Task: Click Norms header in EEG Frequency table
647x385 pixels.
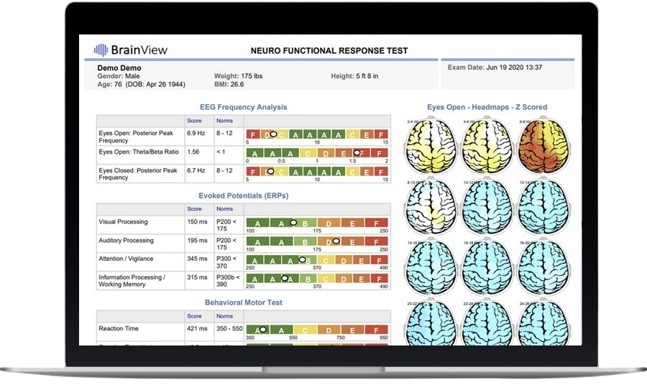Action: tap(224, 121)
